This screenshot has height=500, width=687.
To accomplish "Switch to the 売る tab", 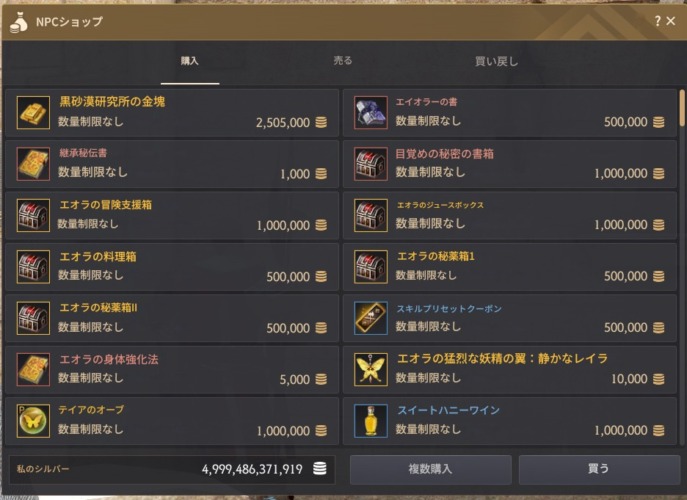I will pos(343,60).
